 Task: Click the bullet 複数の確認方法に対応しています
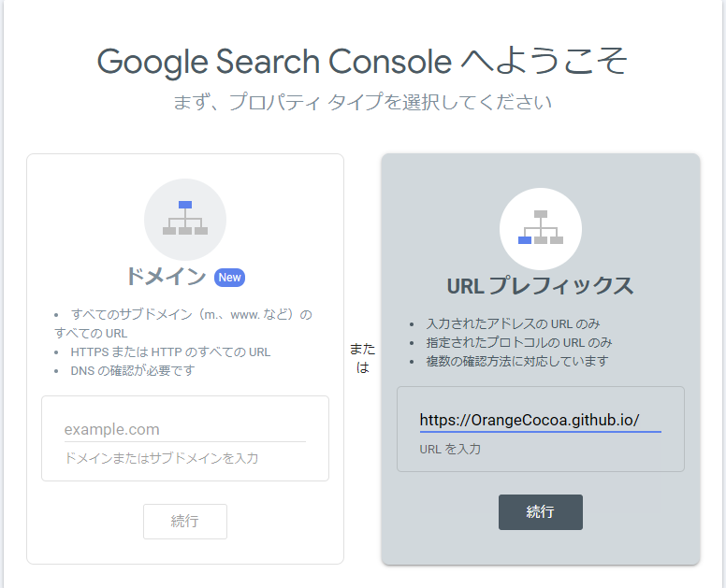pyautogui.click(x=517, y=362)
